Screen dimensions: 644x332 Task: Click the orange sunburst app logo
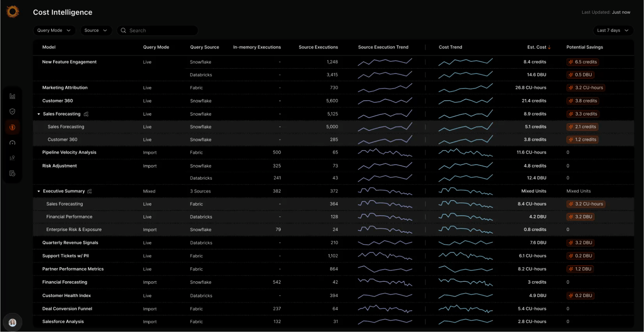tap(12, 12)
